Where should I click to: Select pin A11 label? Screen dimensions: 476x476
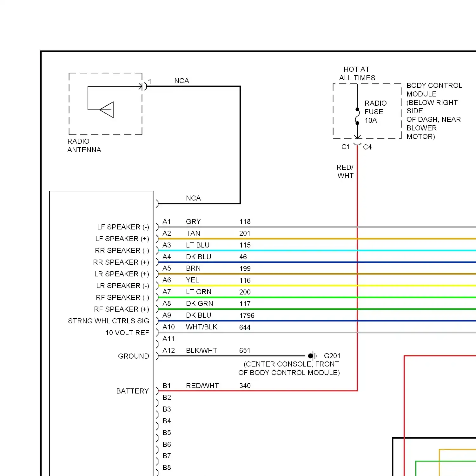click(x=169, y=339)
